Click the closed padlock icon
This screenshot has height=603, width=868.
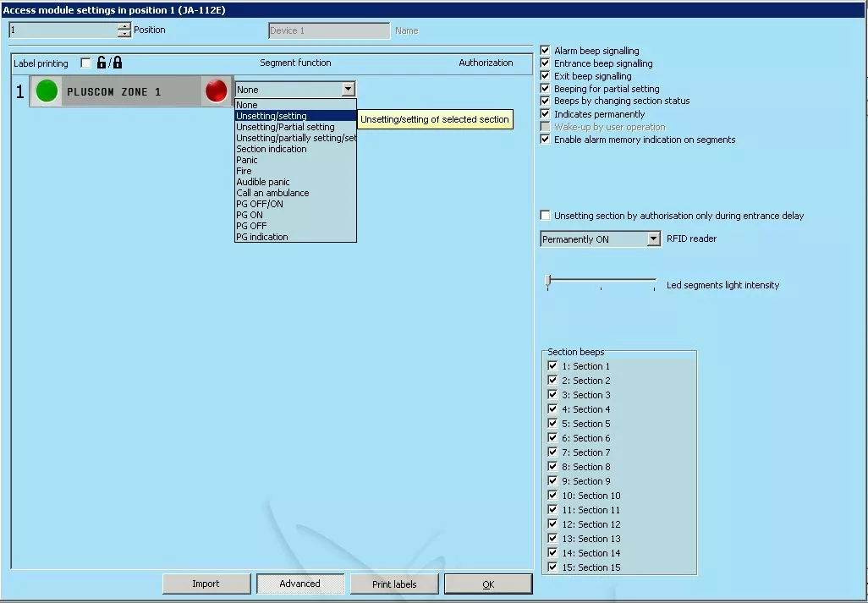(118, 63)
